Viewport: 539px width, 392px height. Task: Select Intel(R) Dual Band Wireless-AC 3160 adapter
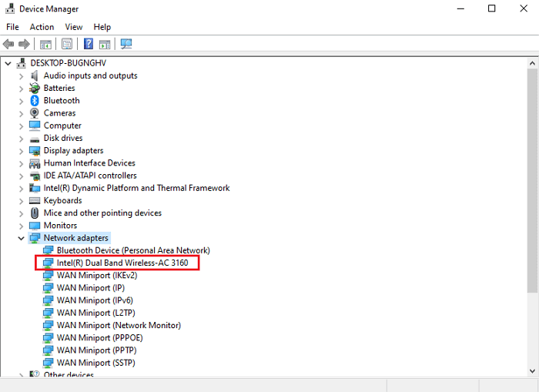(122, 263)
